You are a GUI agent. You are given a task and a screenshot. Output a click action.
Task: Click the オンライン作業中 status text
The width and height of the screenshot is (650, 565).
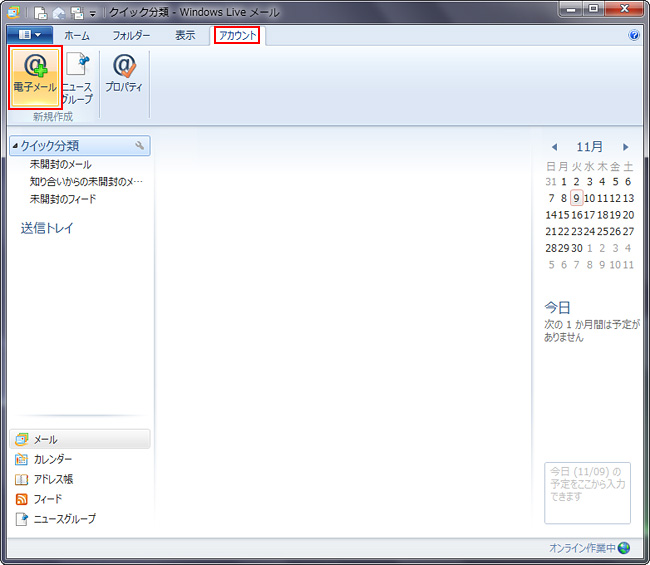582,548
